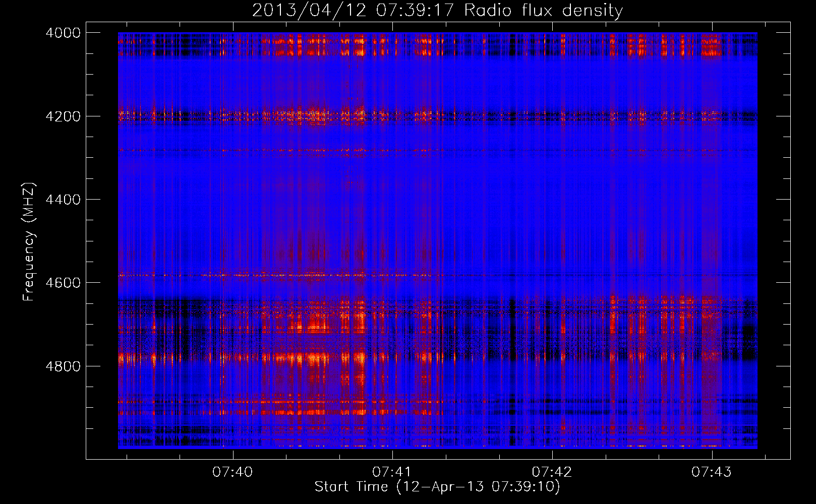
Task: Click the 07:40 time axis label
Action: click(232, 472)
